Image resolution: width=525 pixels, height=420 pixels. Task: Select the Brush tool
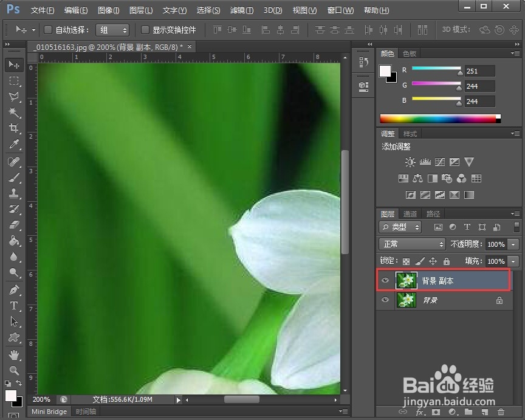pyautogui.click(x=14, y=177)
